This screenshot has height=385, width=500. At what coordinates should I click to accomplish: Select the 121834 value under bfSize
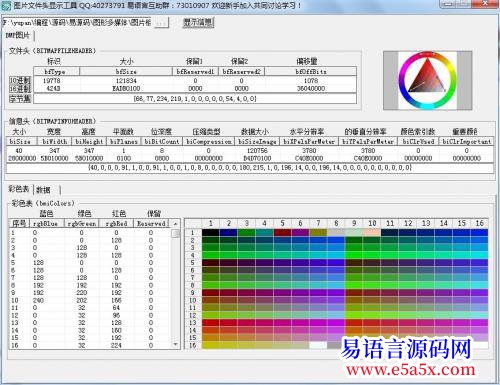point(126,81)
